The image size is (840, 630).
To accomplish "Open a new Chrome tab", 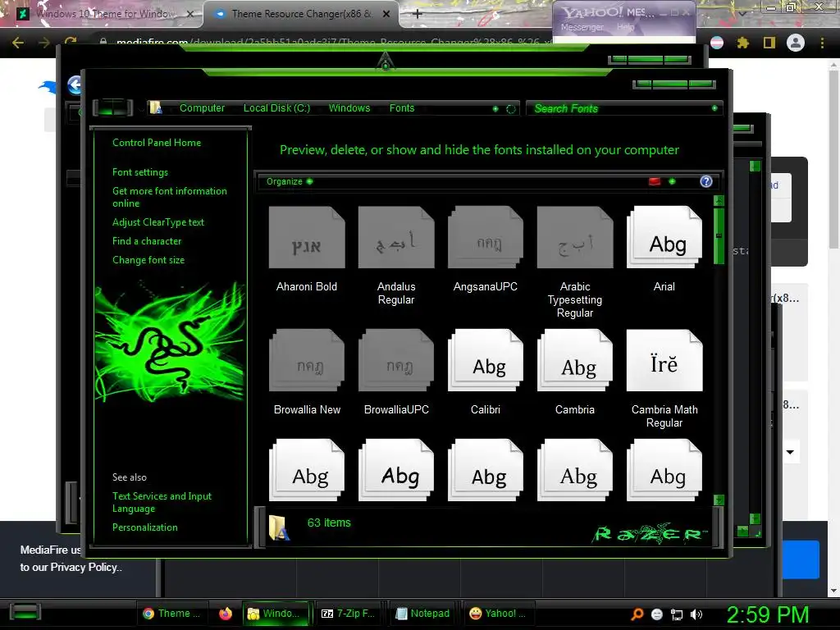I will tap(418, 14).
